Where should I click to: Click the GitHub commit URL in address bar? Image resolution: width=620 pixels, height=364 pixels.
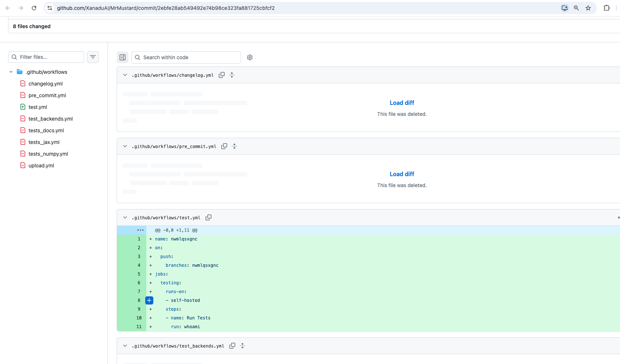pyautogui.click(x=166, y=8)
